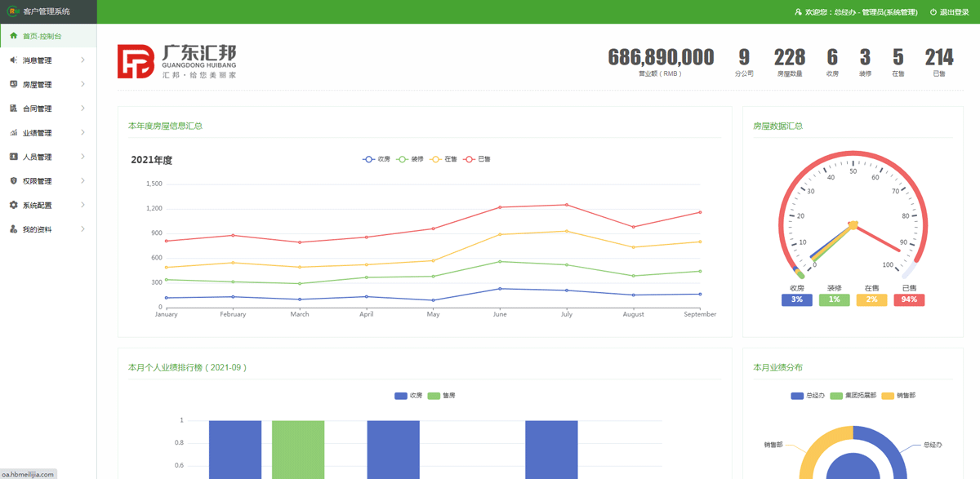Toggle 集团拓展部 in the pie chart legend

pyautogui.click(x=853, y=396)
